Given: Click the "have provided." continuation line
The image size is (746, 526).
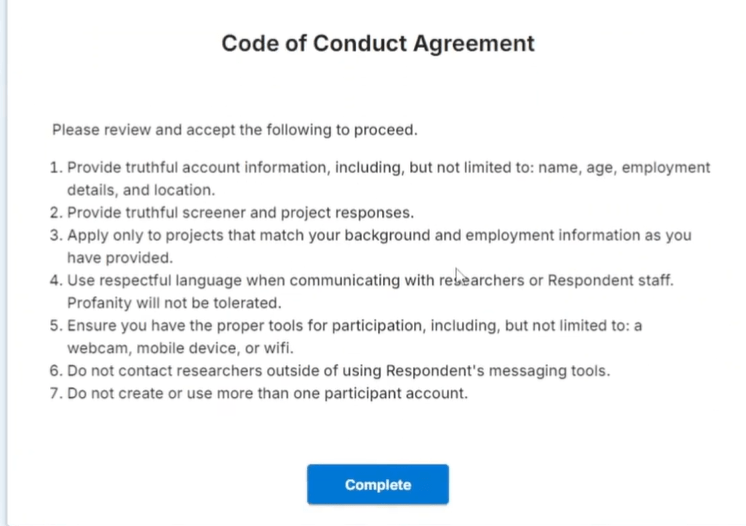Looking at the screenshot, I should tap(112, 257).
